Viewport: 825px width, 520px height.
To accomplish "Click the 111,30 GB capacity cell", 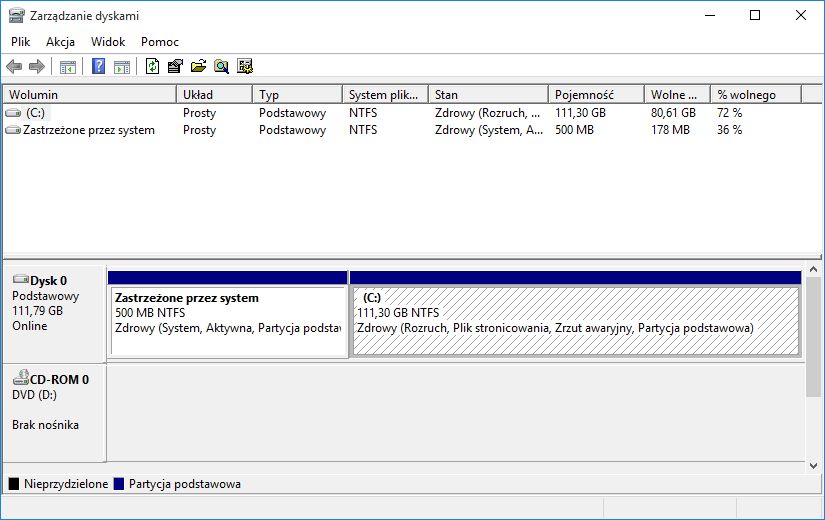I will (x=580, y=113).
